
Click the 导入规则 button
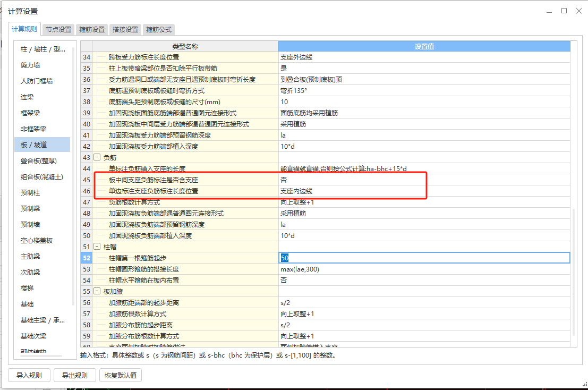coord(29,375)
